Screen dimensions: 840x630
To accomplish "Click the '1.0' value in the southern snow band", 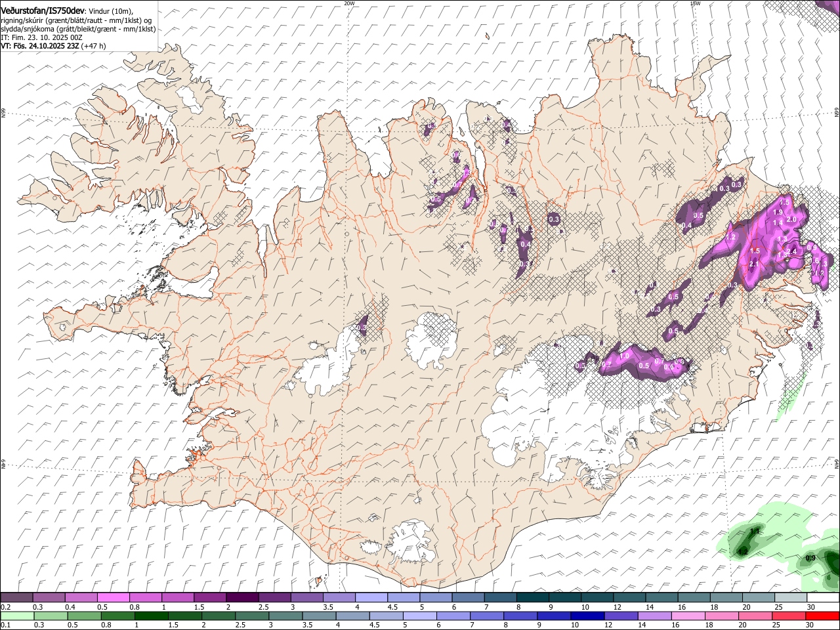I will 624,356.
